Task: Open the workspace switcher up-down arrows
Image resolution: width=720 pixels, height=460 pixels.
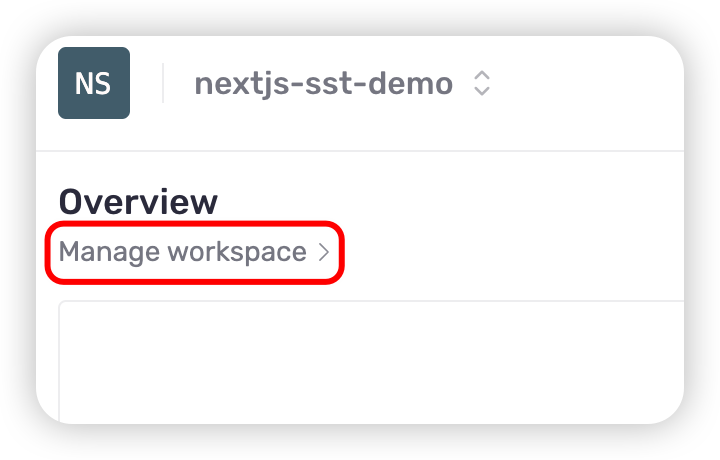Action: tap(481, 83)
